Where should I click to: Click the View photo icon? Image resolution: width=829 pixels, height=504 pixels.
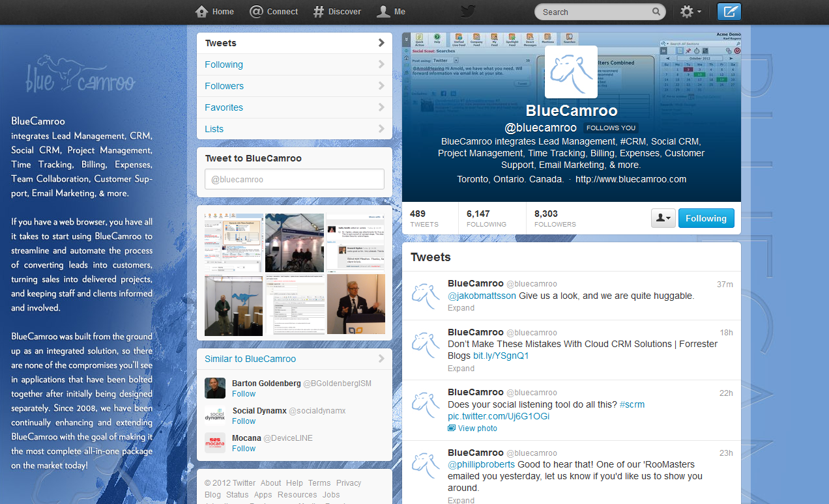point(452,428)
